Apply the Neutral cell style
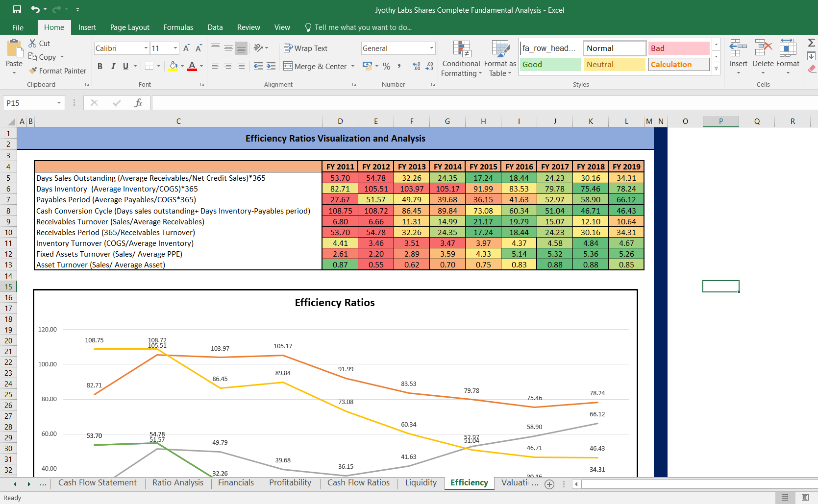 click(615, 64)
